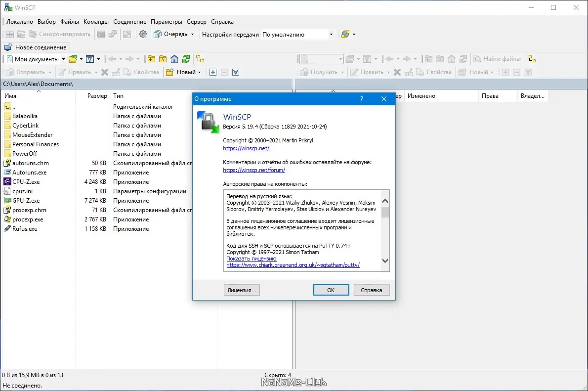Click the open terminal console icon
Image resolution: width=588 pixels, height=391 pixels.
pyautogui.click(x=101, y=34)
